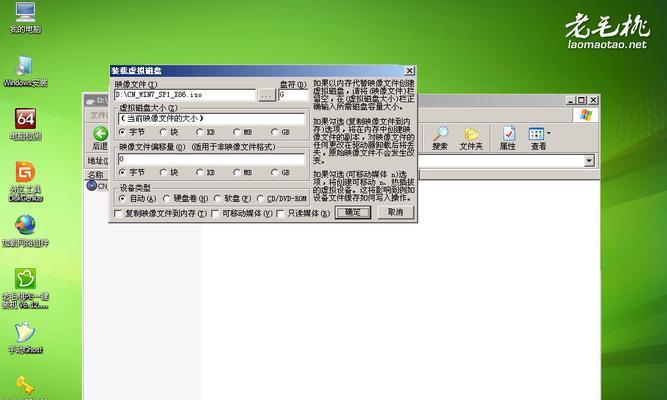Click the ... browse button for image file
Screen dimensions: 667x400
tap(267, 95)
